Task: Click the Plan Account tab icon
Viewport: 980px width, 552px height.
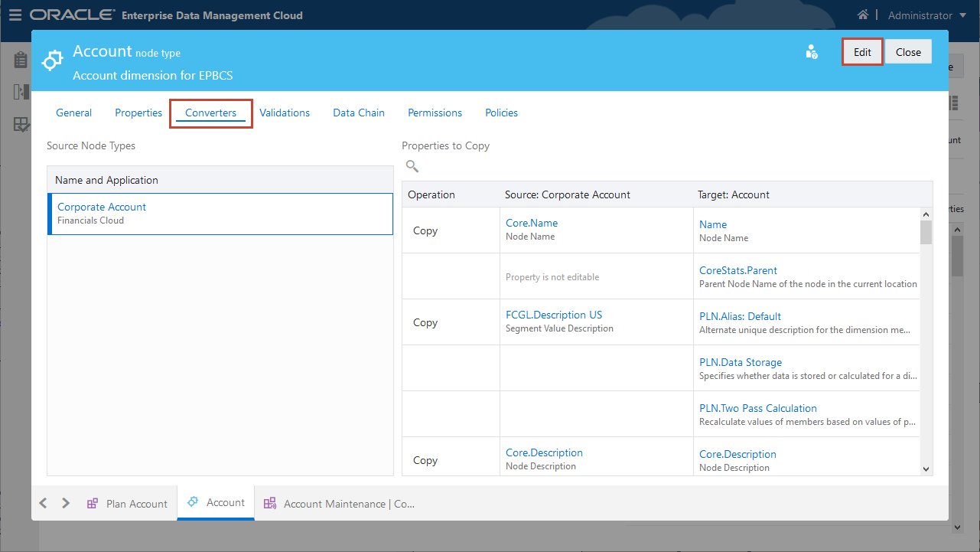Action: [93, 504]
